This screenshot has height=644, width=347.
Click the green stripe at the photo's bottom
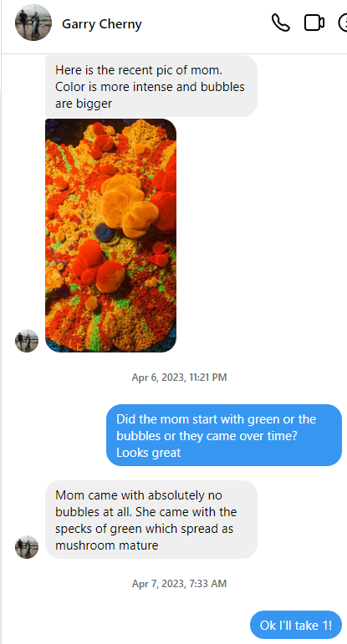click(x=95, y=333)
